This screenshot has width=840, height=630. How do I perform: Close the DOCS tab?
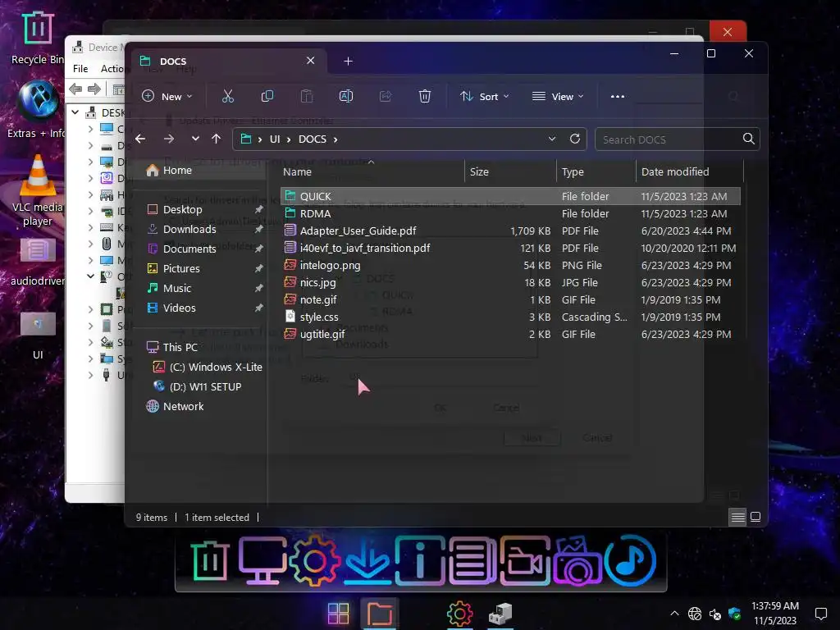(x=311, y=61)
